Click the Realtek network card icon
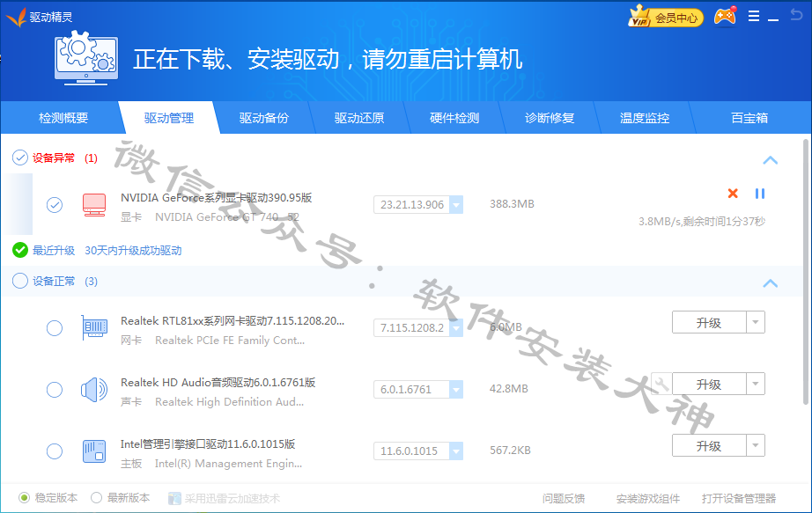The height and width of the screenshot is (513, 812). click(x=94, y=327)
